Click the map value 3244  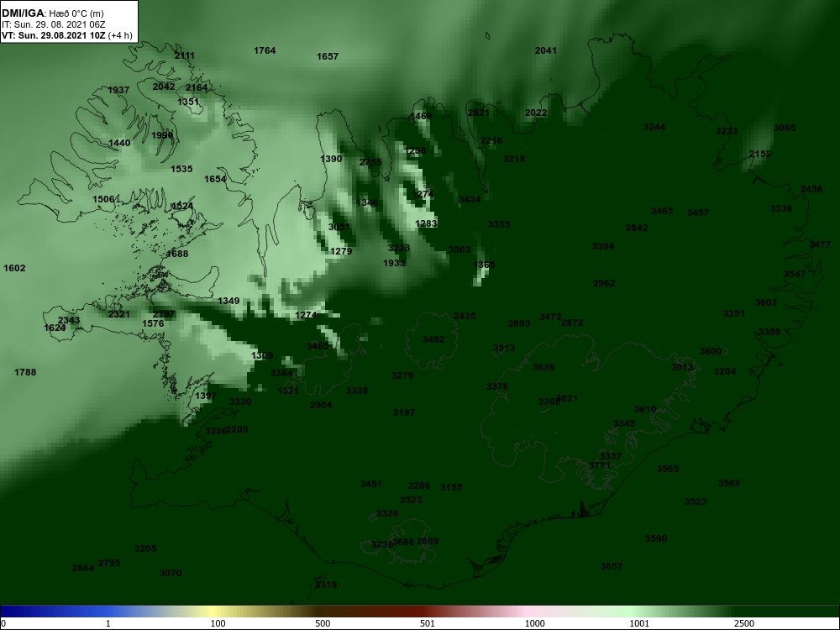pos(654,127)
